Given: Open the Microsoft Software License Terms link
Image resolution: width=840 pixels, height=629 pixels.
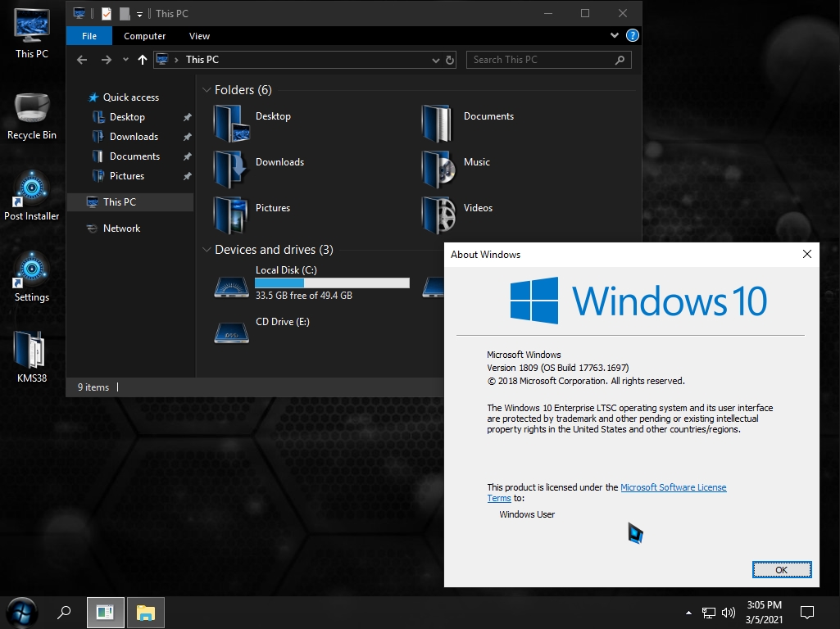Looking at the screenshot, I should (x=673, y=487).
